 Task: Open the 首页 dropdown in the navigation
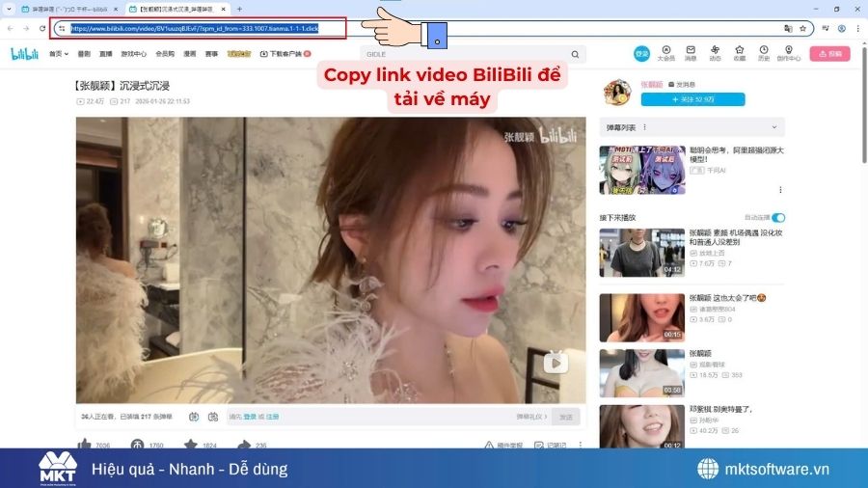point(59,54)
